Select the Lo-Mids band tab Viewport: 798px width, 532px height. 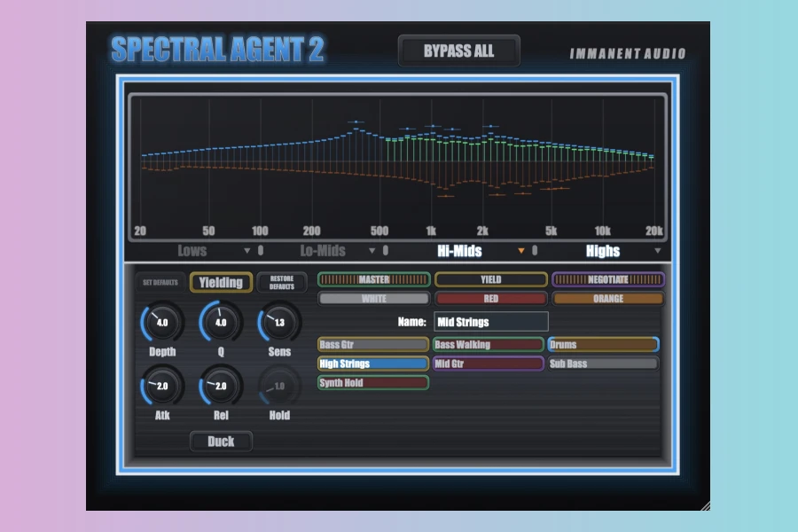click(323, 250)
